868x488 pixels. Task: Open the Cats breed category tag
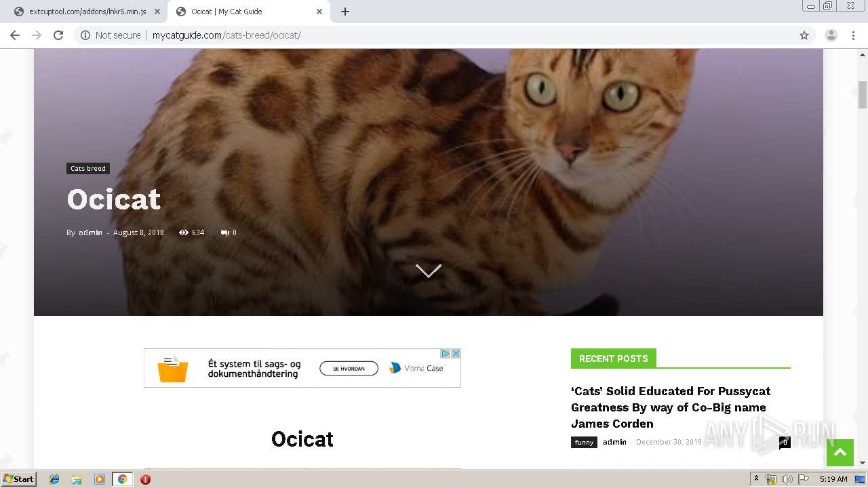(88, 168)
